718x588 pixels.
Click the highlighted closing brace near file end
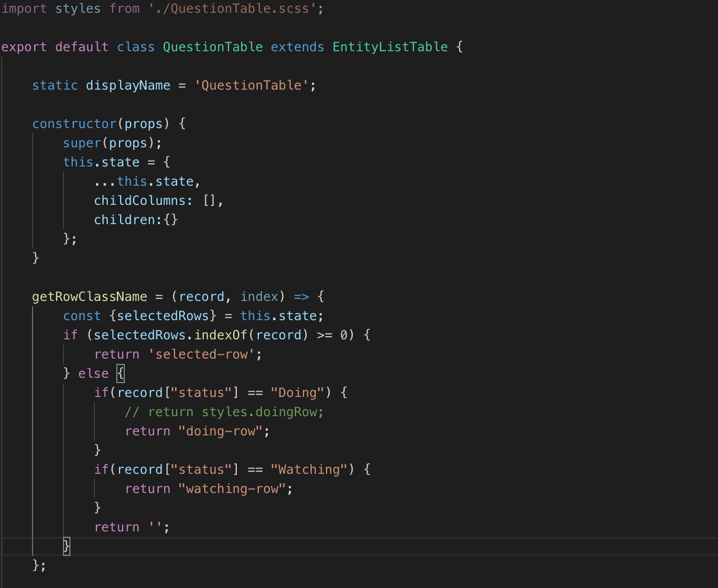click(x=66, y=546)
